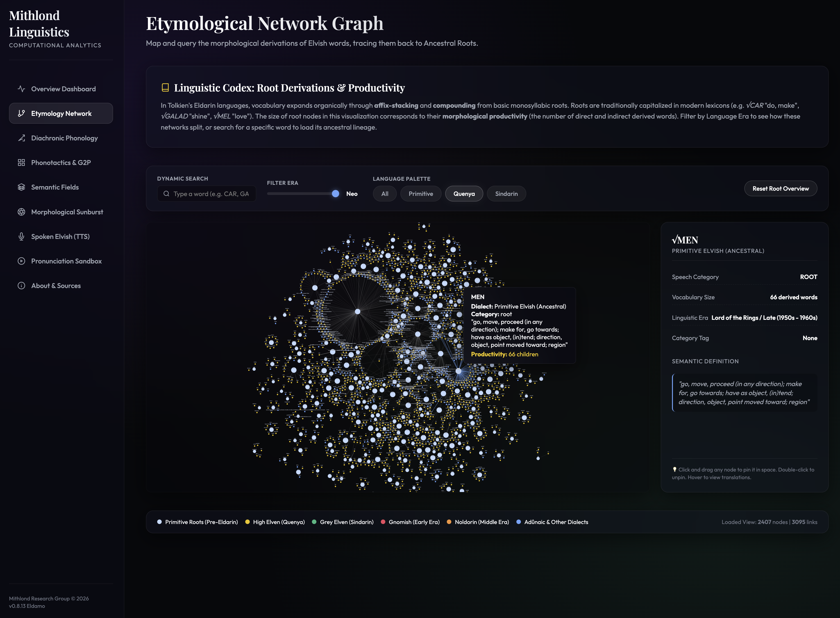840x618 pixels.
Task: Click the Phonotactics & G2P grid icon
Action: [x=21, y=162]
